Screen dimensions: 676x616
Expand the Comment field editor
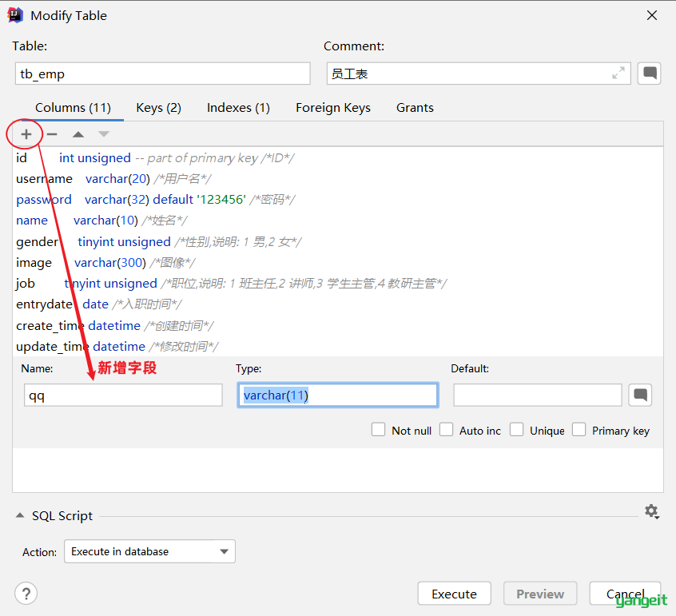pyautogui.click(x=618, y=74)
